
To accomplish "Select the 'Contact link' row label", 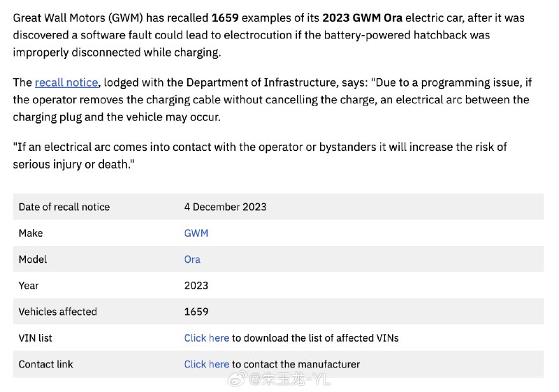I will click(x=45, y=364).
